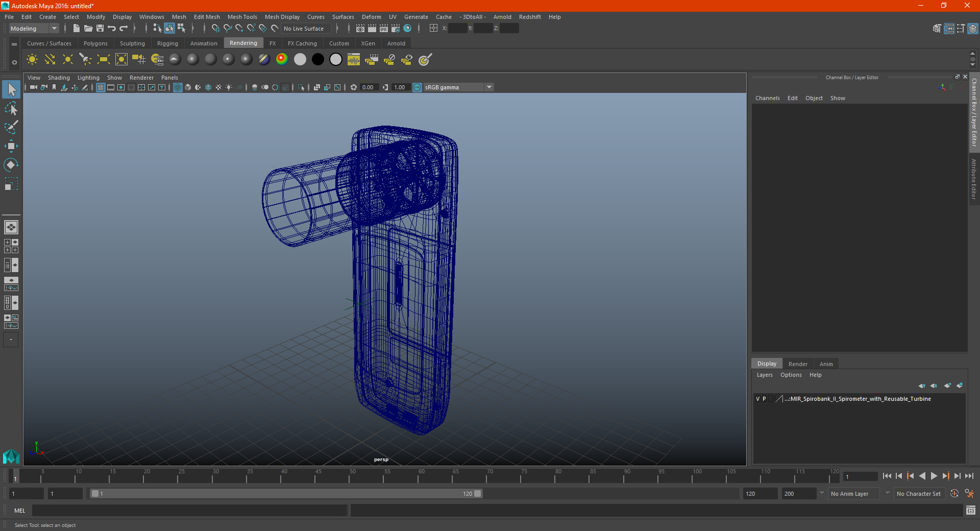Activate the Lasso selection tool
Screen dimensions: 980x531
(x=11, y=108)
